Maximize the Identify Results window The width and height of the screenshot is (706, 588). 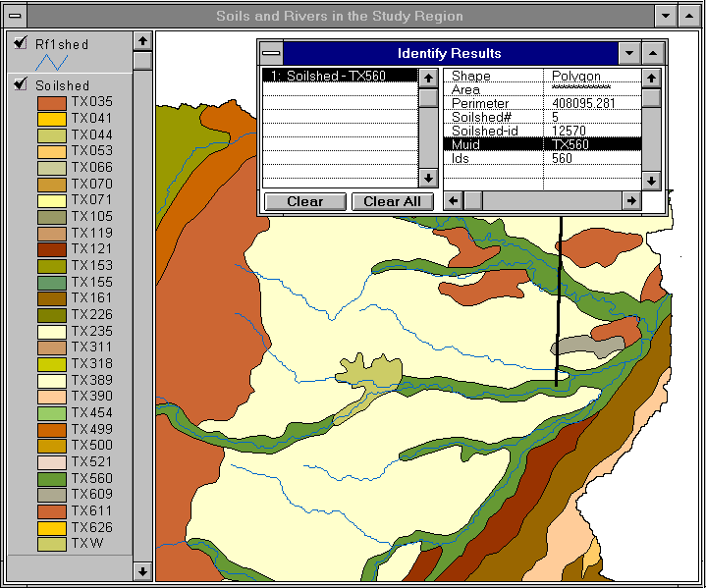click(x=653, y=53)
